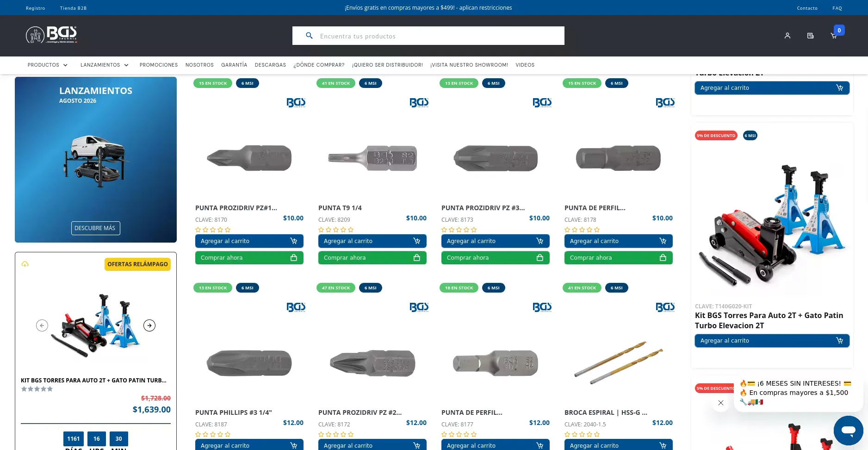Go to BGS technic logo home
Viewport: 868px width, 450px height.
click(51, 35)
